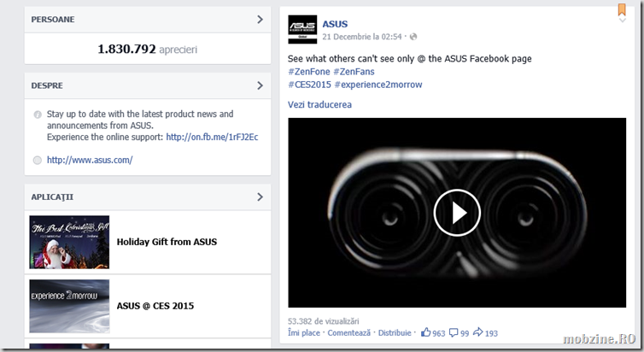Click the info icon in the About section

tap(38, 114)
